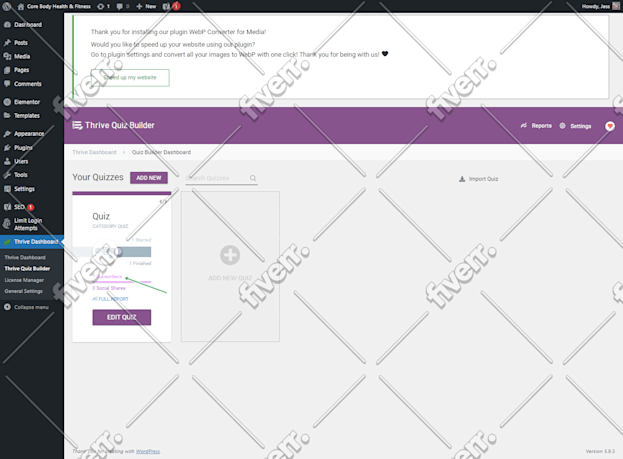Go to Thrive Dashboard breadcrumb
The image size is (623, 459).
(94, 152)
